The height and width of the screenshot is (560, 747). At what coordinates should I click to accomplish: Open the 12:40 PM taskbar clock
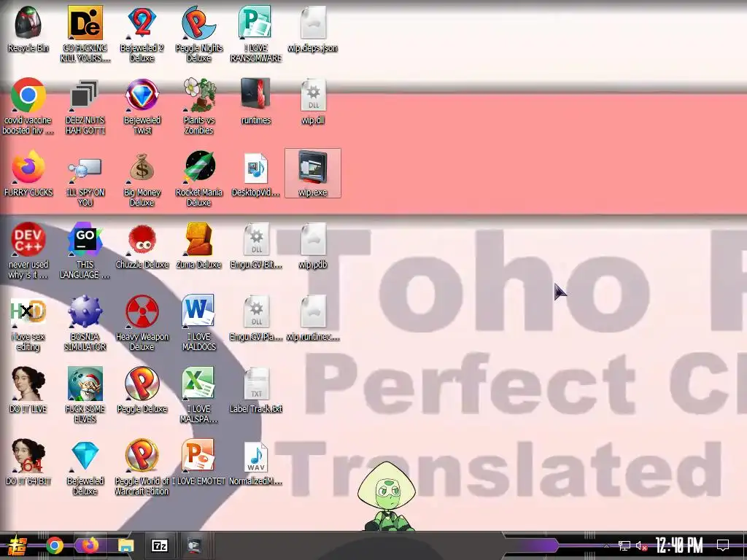[679, 545]
